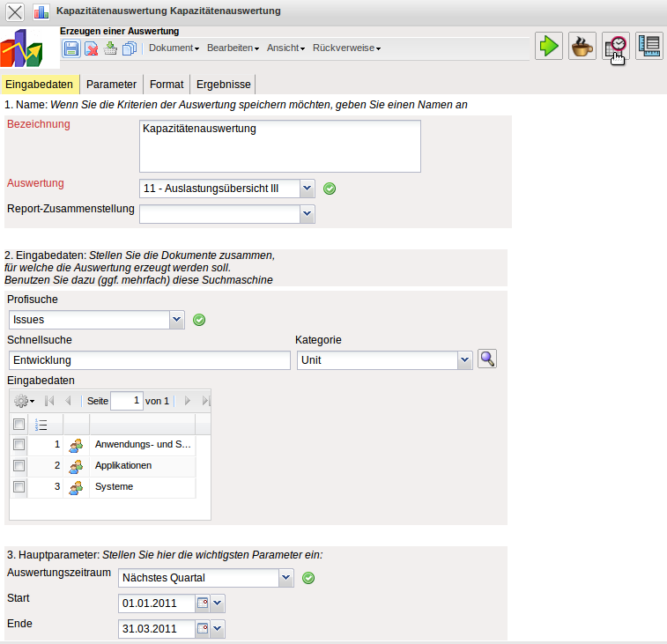Image resolution: width=667 pixels, height=644 pixels.
Task: Open the Ansicht menu
Action: [x=285, y=48]
